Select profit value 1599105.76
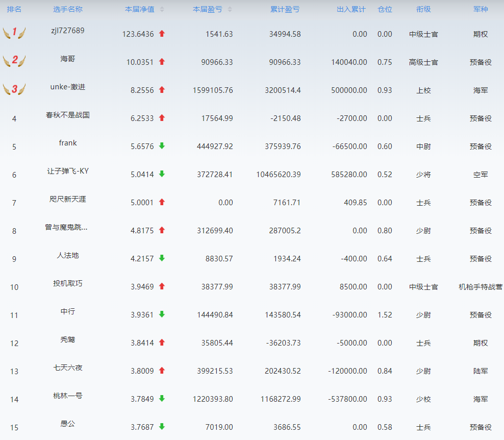 213,90
